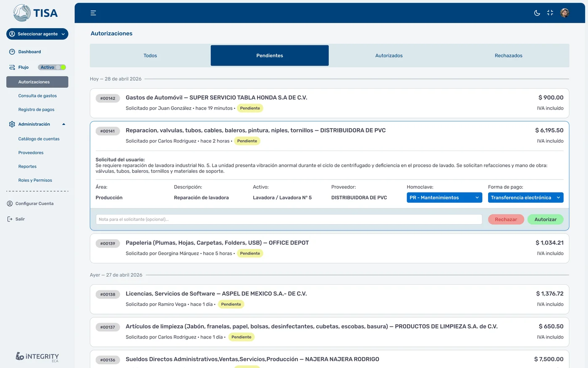
Task: Switch to the Todos tab
Action: [x=150, y=56]
